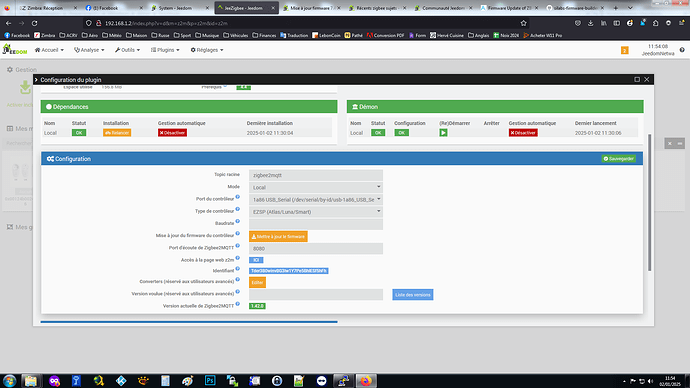Screen dimensions: 690x388
Task: Open the Réglages menu
Action: (x=207, y=50)
